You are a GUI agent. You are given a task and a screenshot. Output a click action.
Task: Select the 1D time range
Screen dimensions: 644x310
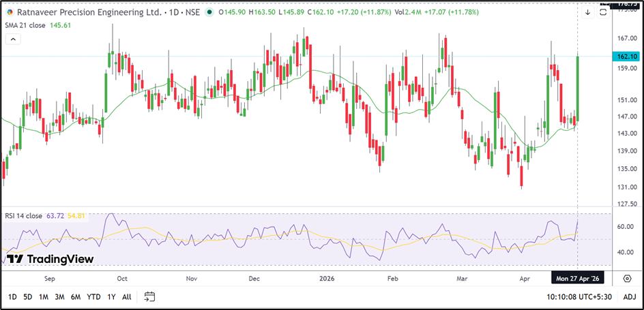(x=13, y=296)
